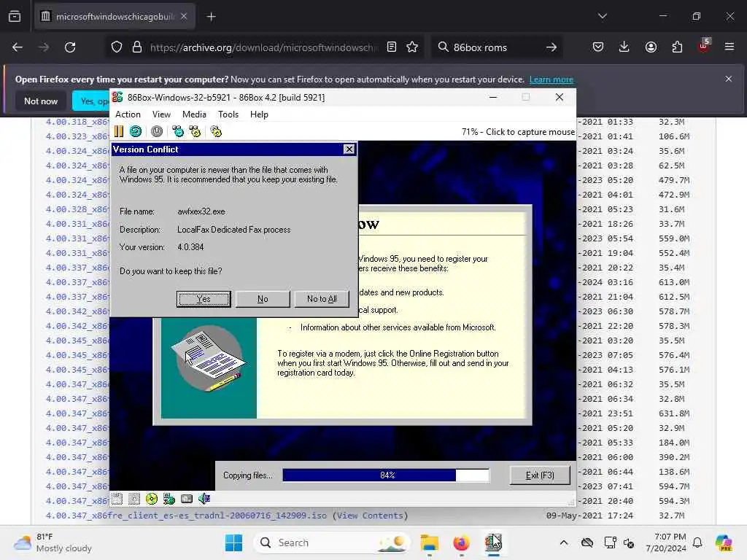Open Firefox View icon at tab strip left
This screenshot has width=747, height=560.
pos(15,17)
